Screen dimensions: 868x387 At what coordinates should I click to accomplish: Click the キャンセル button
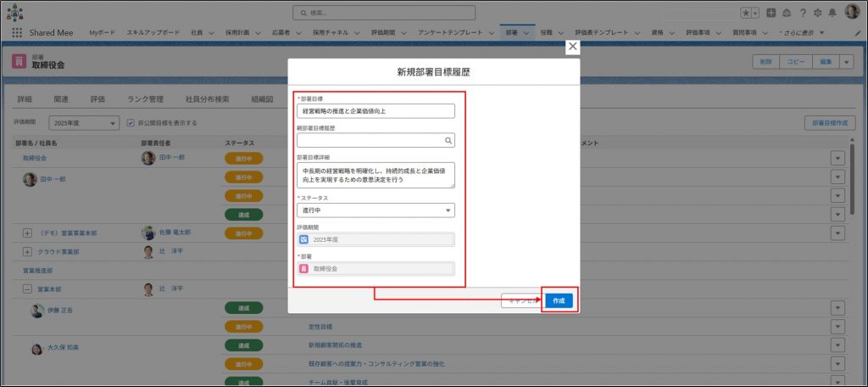point(520,300)
